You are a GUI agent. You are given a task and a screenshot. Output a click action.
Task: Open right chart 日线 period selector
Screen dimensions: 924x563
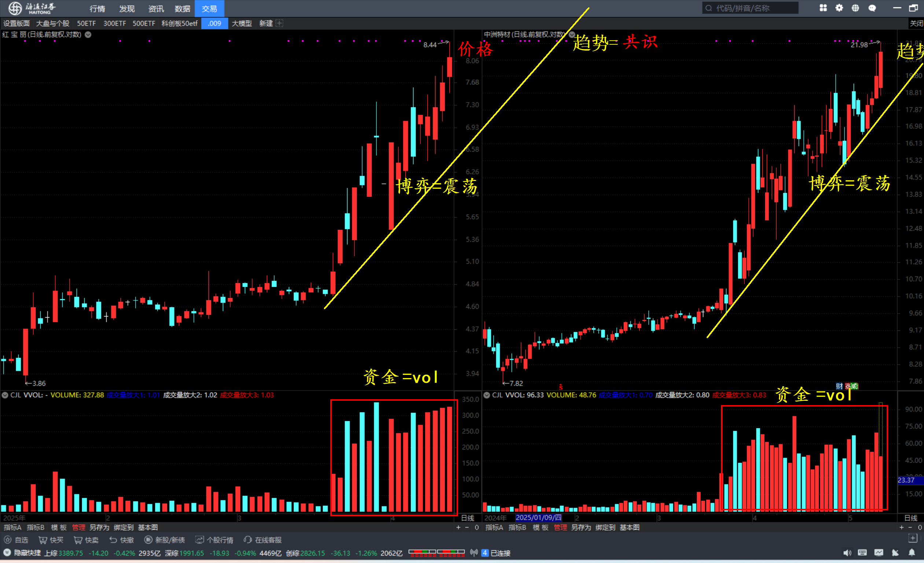pos(911,518)
